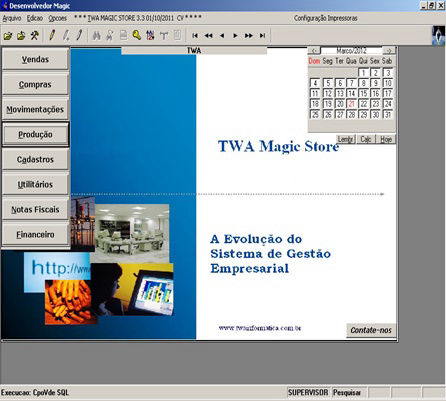Viewport: 446px width, 401px height.
Task: Click the grayed document page icon
Action: click(123, 35)
